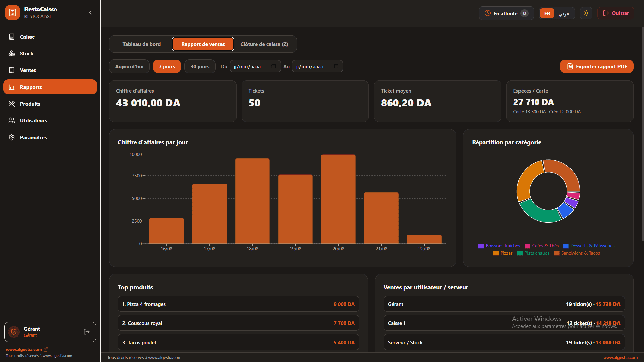Switch language to Arabic
The width and height of the screenshot is (644, 362).
(564, 13)
